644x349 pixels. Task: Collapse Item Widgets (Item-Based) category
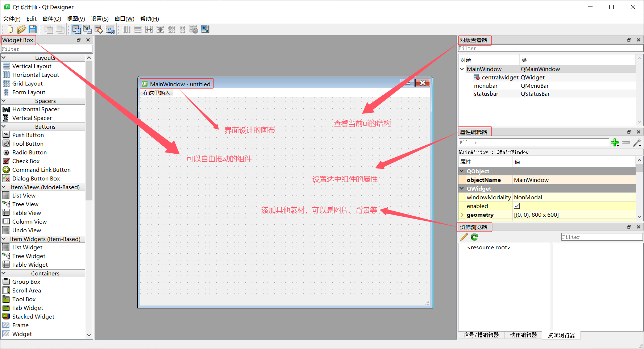pos(4,239)
